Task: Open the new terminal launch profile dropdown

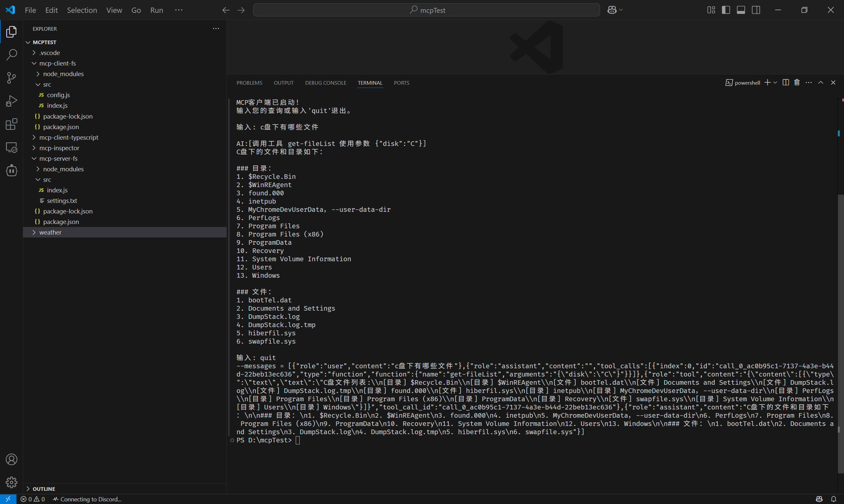Action: 775,83
